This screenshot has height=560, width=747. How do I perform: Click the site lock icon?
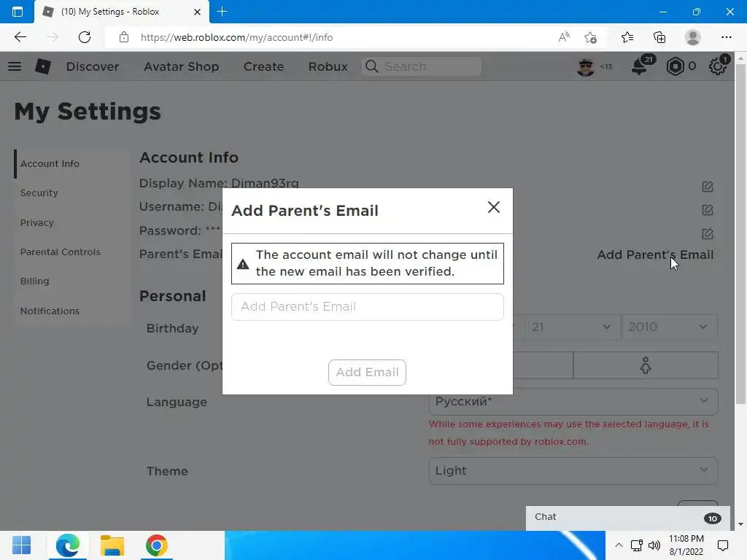pos(124,37)
